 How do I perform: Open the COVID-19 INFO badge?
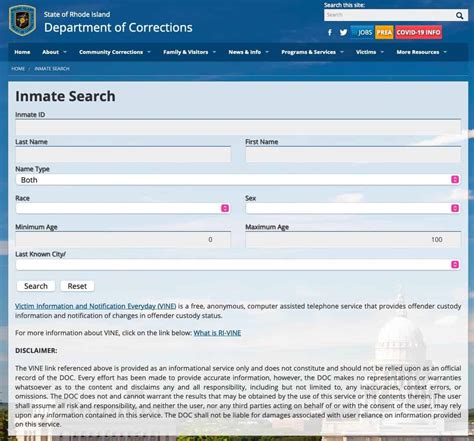point(419,32)
